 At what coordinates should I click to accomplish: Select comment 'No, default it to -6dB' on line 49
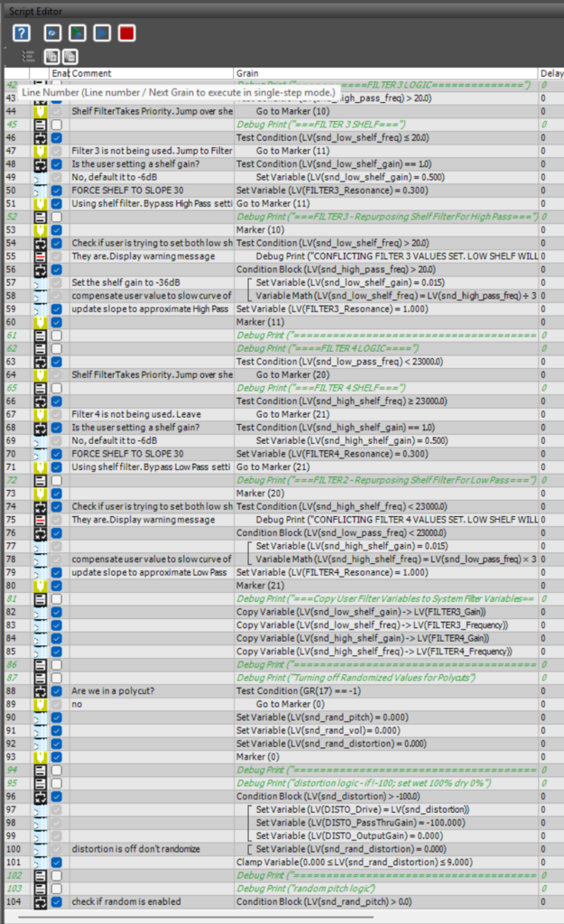pos(115,178)
